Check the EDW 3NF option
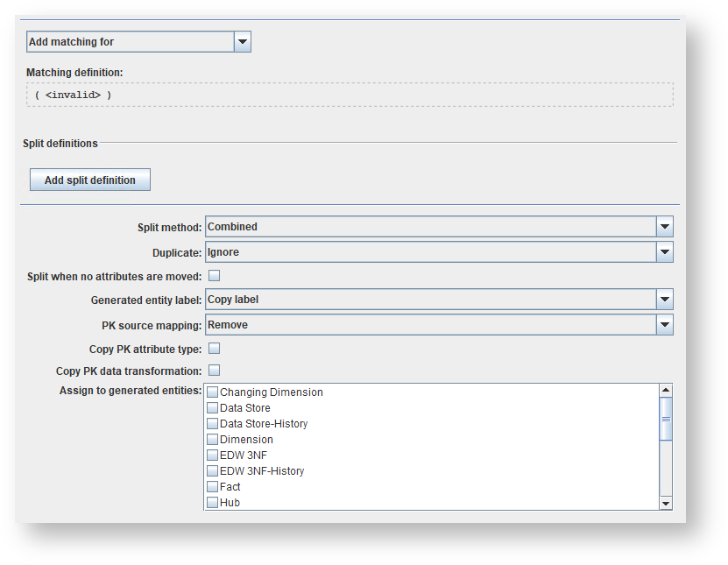728x565 pixels. pyautogui.click(x=212, y=456)
